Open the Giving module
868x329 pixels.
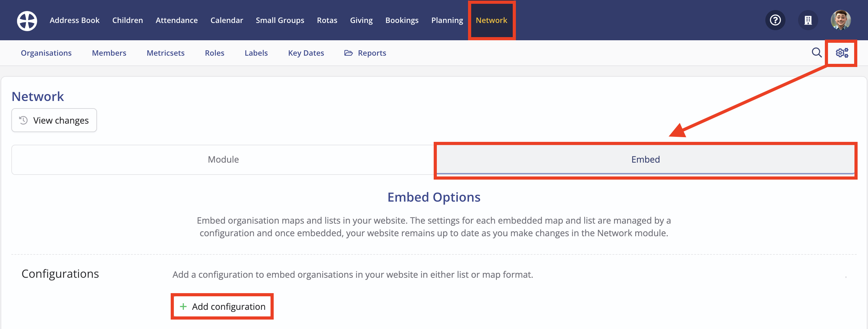click(x=361, y=20)
